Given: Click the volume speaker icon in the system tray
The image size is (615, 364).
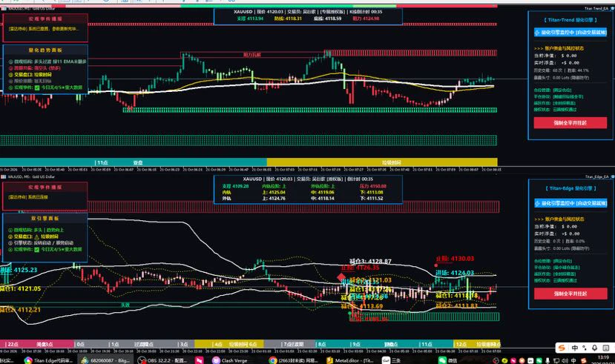Looking at the screenshot, I should click(x=565, y=360).
